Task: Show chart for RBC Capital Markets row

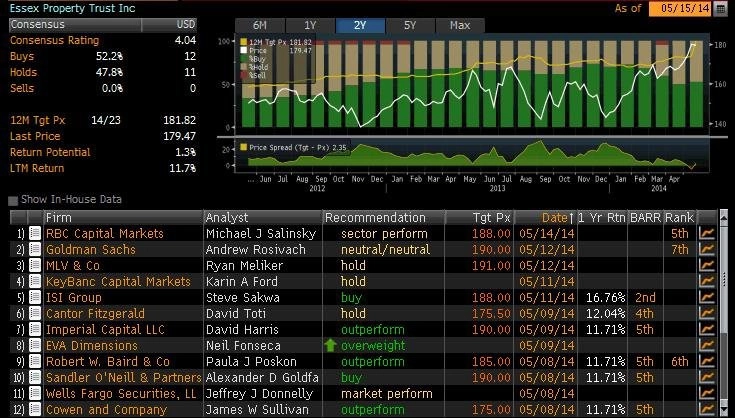Action: (x=706, y=233)
